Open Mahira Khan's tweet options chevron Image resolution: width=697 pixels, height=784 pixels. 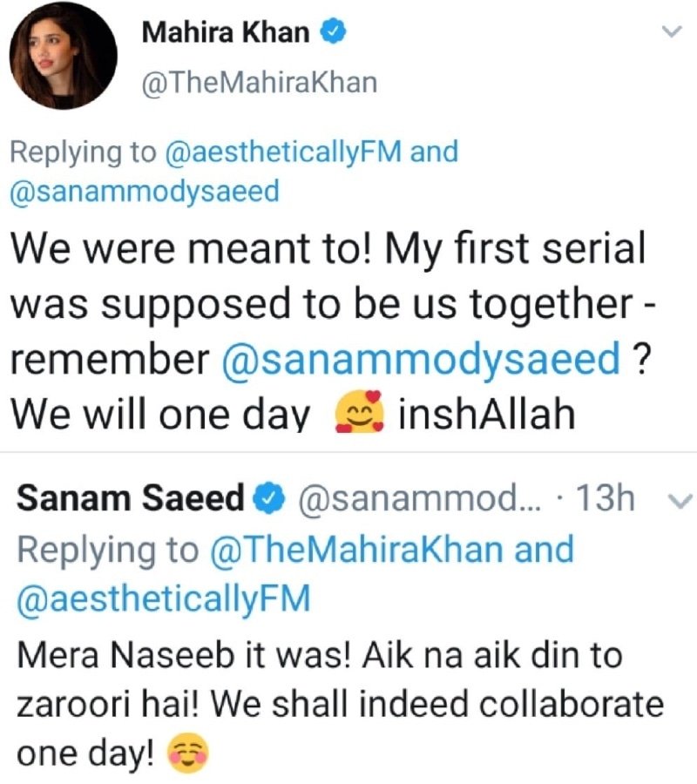(x=670, y=32)
